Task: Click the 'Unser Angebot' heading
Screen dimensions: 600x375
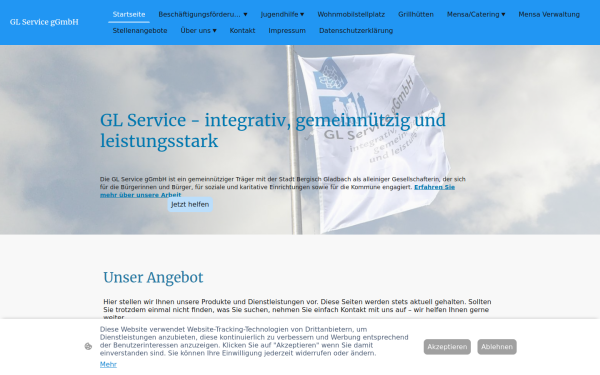Action: (153, 277)
